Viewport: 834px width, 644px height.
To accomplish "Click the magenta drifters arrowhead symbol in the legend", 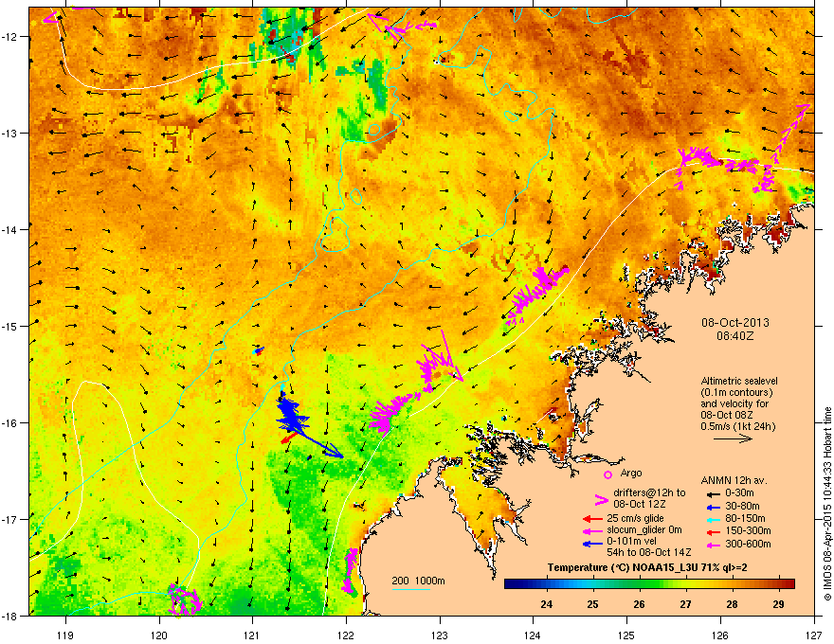I will (x=601, y=500).
